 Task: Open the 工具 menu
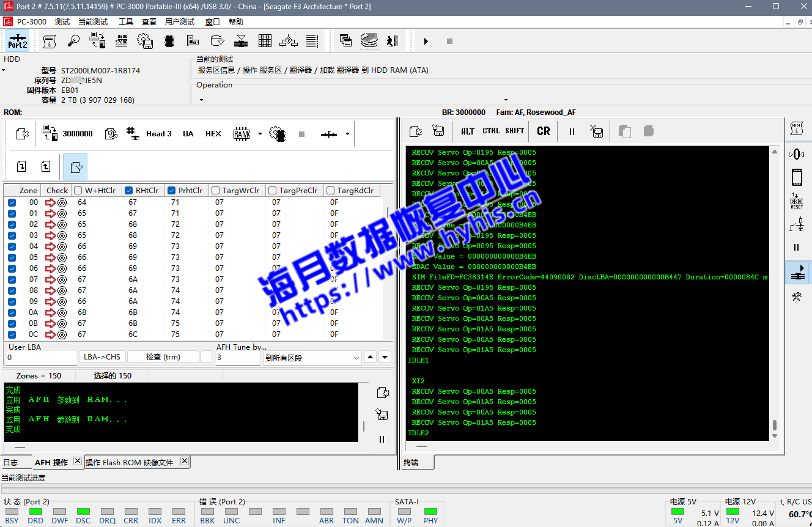[x=125, y=22]
